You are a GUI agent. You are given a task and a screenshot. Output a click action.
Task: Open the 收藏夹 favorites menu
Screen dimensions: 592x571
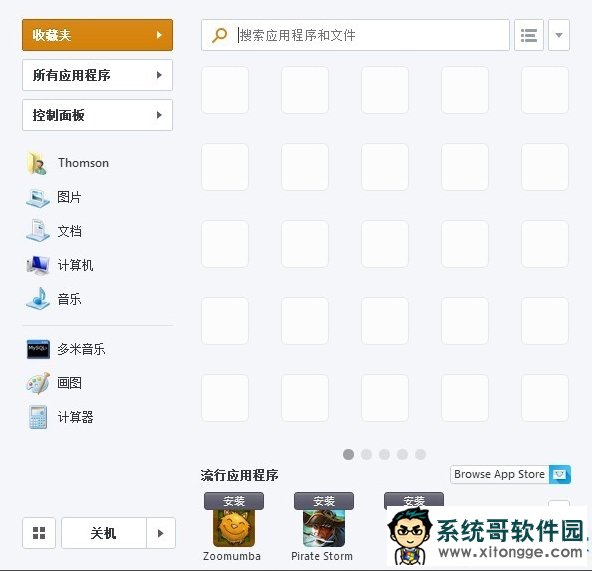click(x=97, y=35)
